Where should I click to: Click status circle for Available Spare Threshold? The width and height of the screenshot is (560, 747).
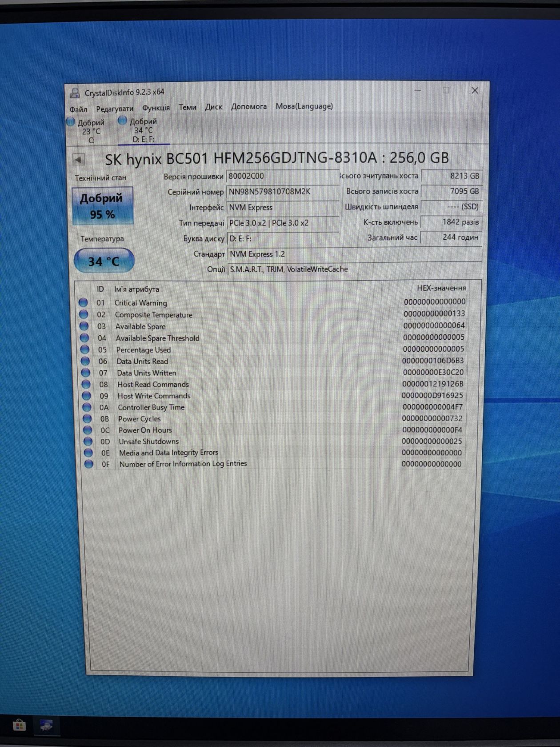point(84,338)
